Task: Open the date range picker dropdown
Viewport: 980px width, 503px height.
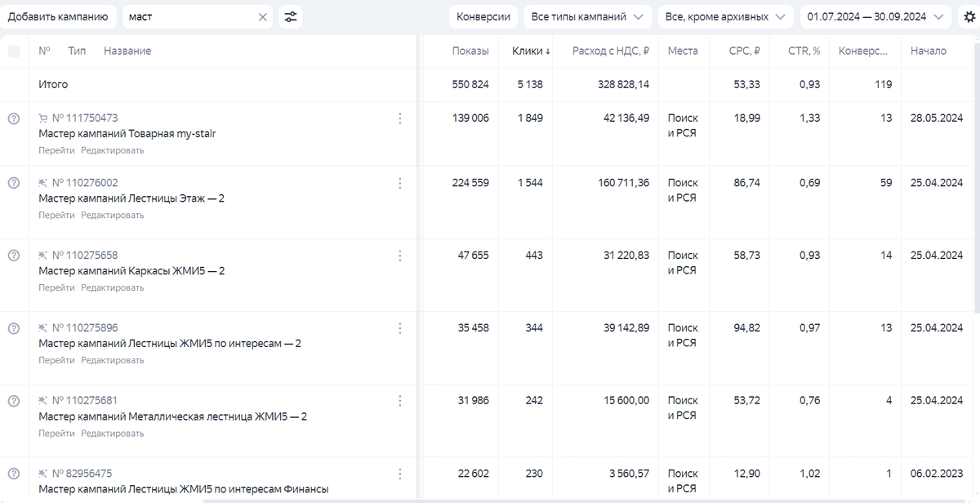Action: [875, 16]
